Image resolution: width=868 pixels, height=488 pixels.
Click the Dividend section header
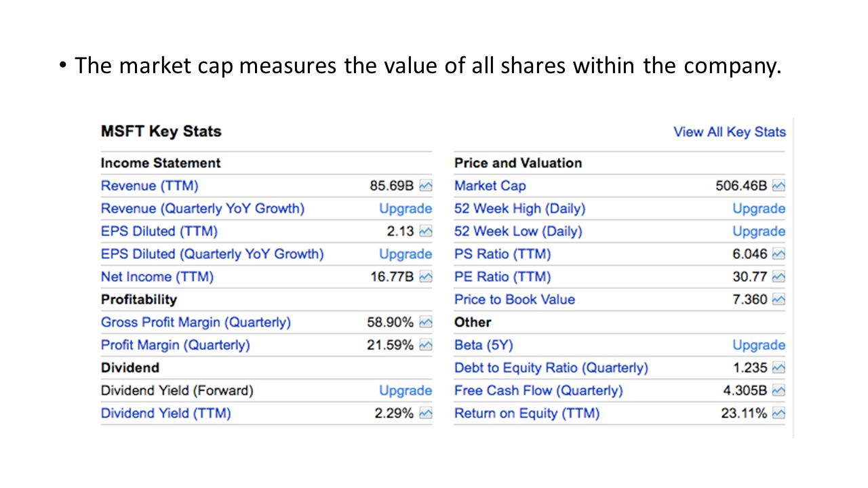130,368
